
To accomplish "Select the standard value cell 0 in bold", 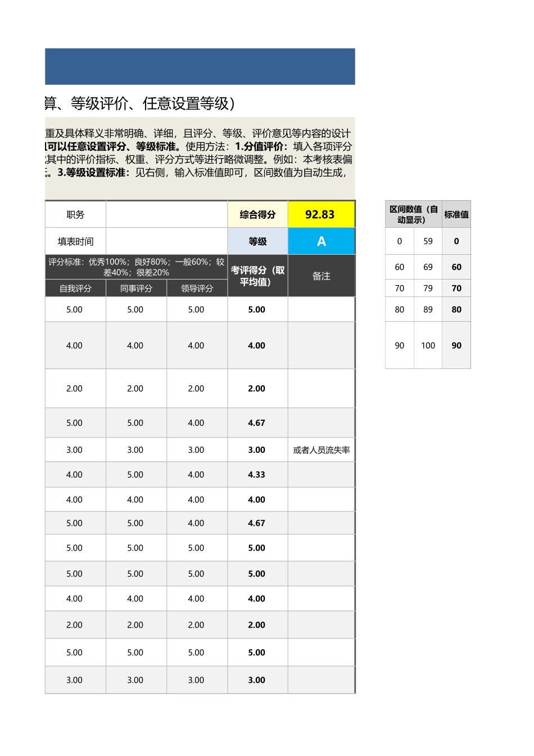I will tap(456, 241).
